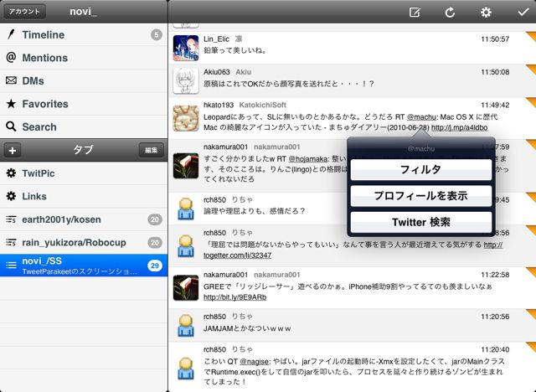536x392 pixels.
Task: Tap rch850's avatar on the JAMJAM tweet
Action: [x=186, y=325]
